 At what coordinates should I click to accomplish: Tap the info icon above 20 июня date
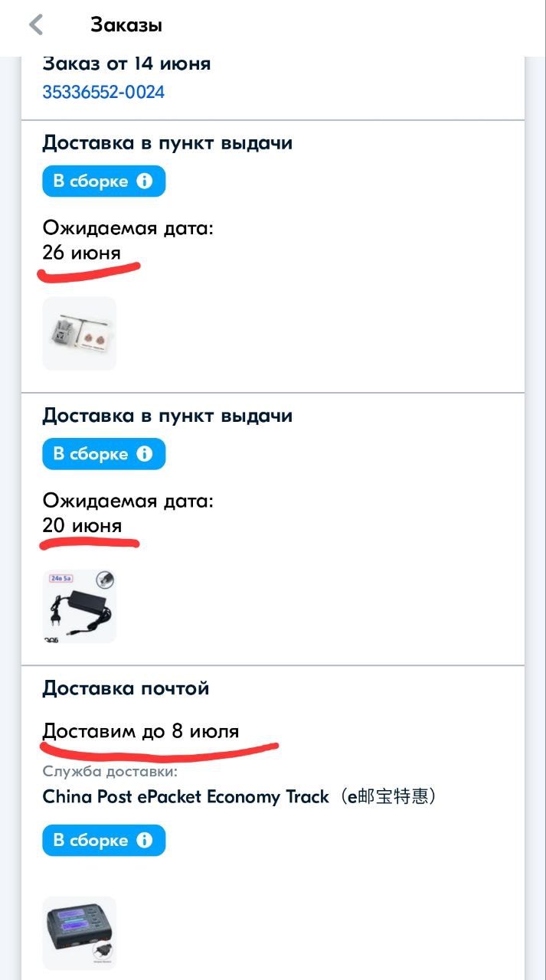(x=144, y=454)
